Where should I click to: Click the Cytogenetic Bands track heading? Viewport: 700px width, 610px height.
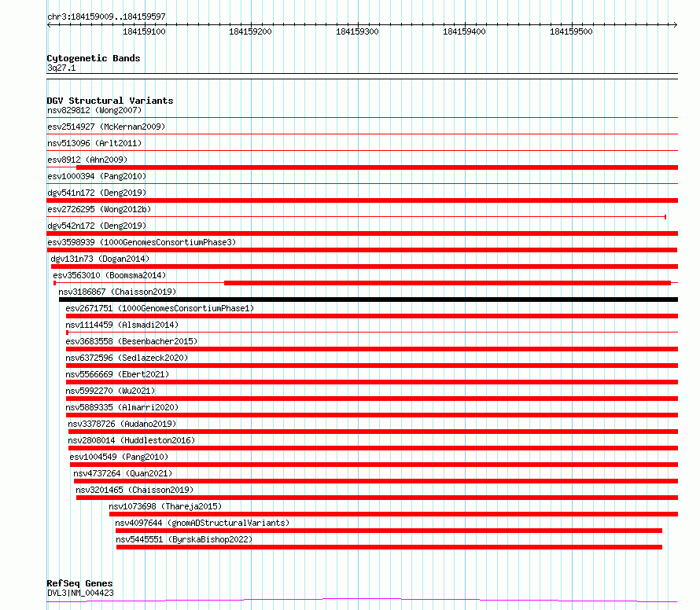tap(94, 58)
